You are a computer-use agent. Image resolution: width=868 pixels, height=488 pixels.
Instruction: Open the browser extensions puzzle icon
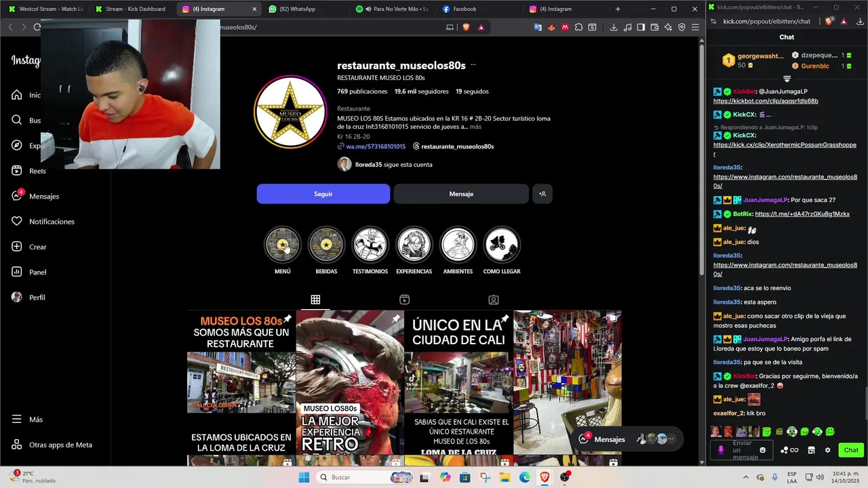(x=578, y=27)
